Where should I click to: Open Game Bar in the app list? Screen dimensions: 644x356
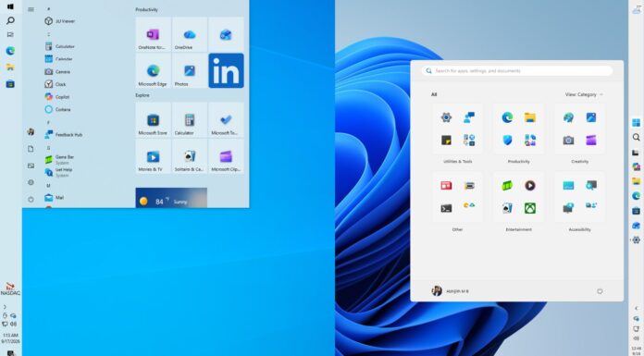[x=59, y=159]
